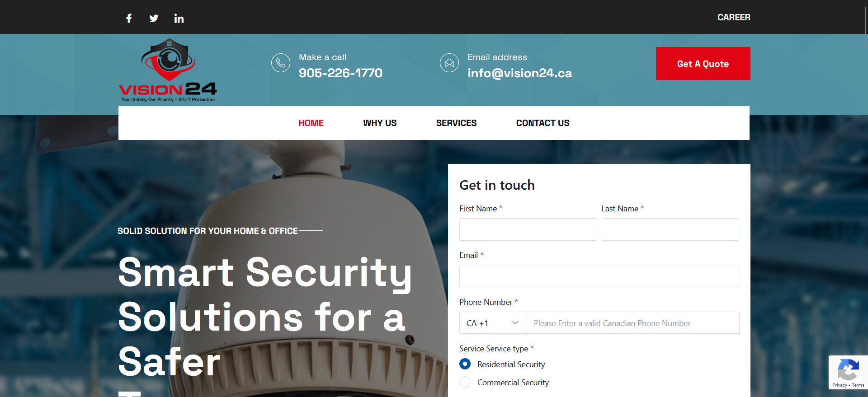Click the red Get A Quote button
This screenshot has height=397, width=868.
click(703, 64)
